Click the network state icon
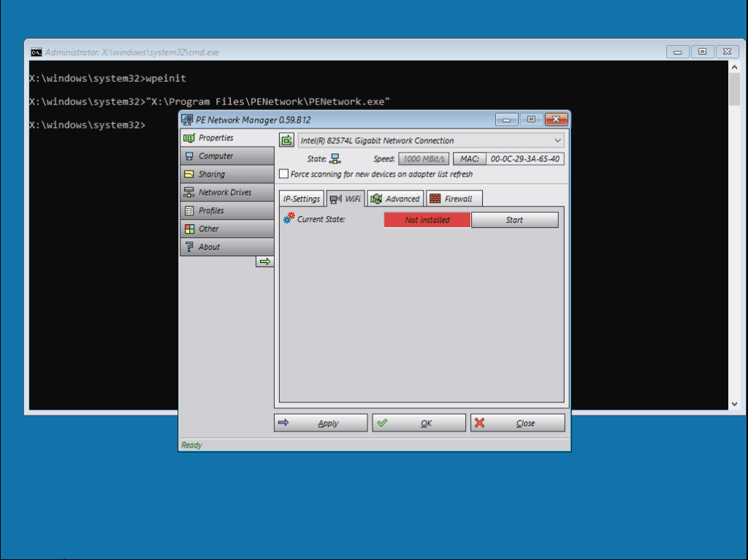The image size is (748, 560). point(335,158)
